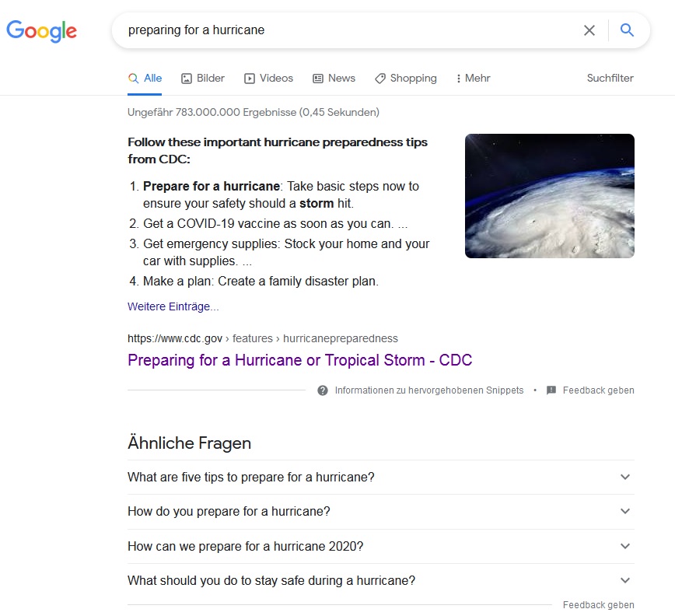Click question-mark icon for featured snippets info
The height and width of the screenshot is (616, 675).
tap(323, 390)
